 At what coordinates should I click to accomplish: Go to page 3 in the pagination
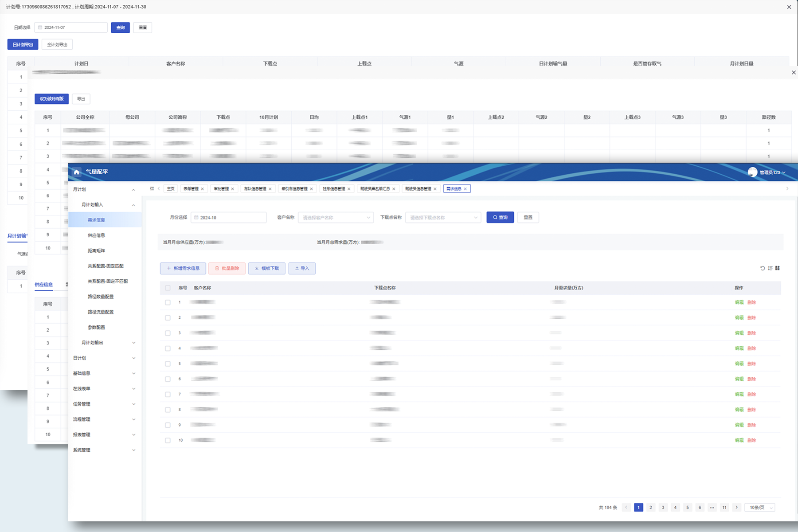click(663, 508)
